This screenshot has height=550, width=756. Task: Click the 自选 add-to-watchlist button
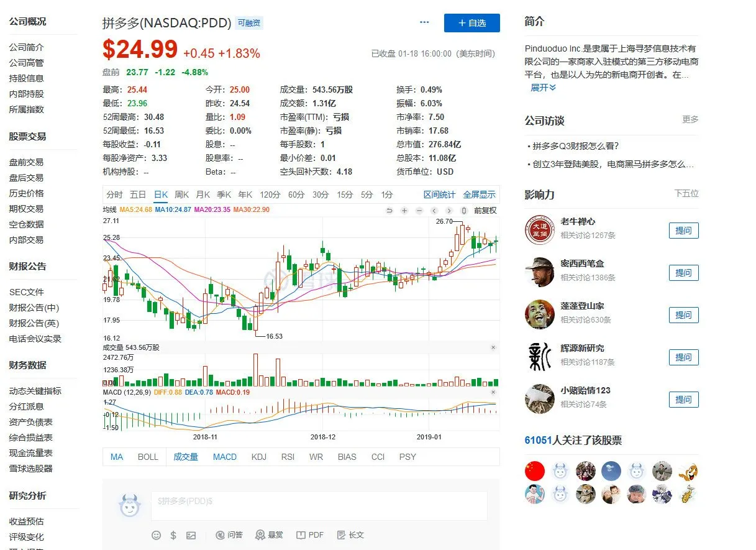472,23
